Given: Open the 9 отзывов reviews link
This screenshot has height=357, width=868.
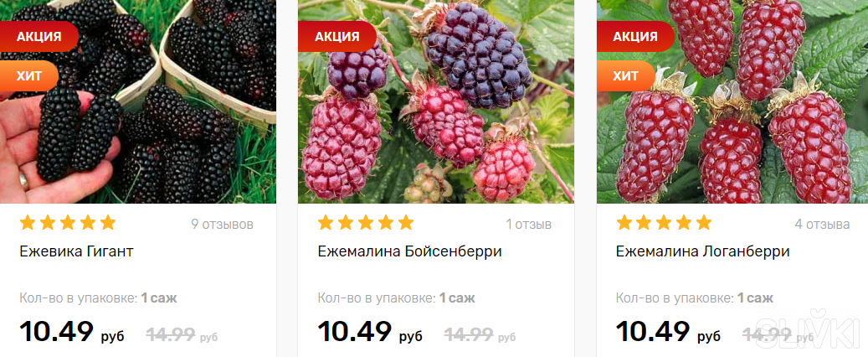Looking at the screenshot, I should tap(222, 225).
